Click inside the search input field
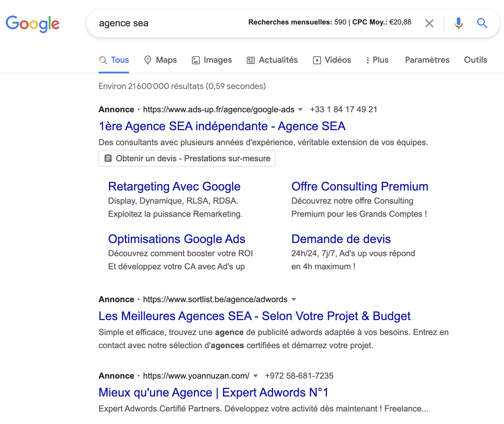 tap(179, 23)
